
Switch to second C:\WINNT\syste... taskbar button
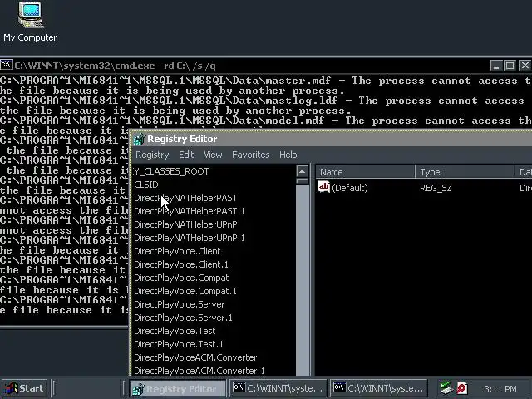[379, 388]
